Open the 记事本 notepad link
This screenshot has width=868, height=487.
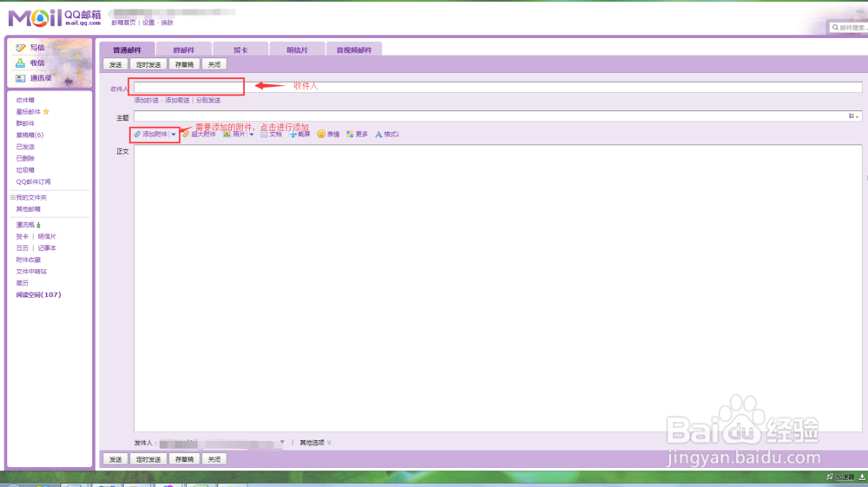click(x=47, y=248)
